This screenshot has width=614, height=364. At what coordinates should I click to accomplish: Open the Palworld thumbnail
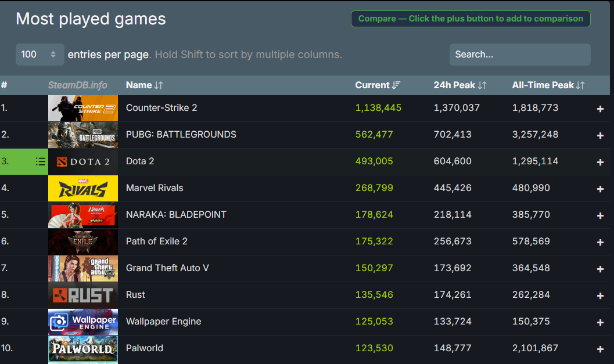(83, 348)
